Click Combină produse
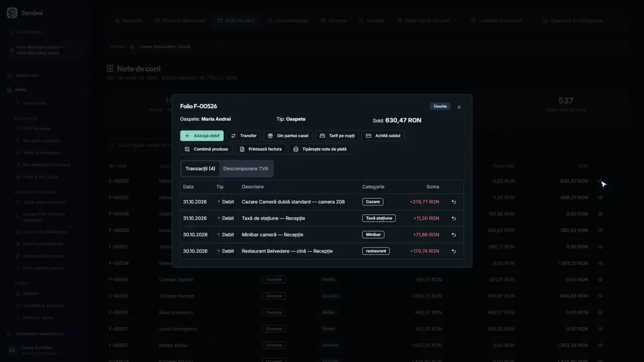 pos(206,149)
